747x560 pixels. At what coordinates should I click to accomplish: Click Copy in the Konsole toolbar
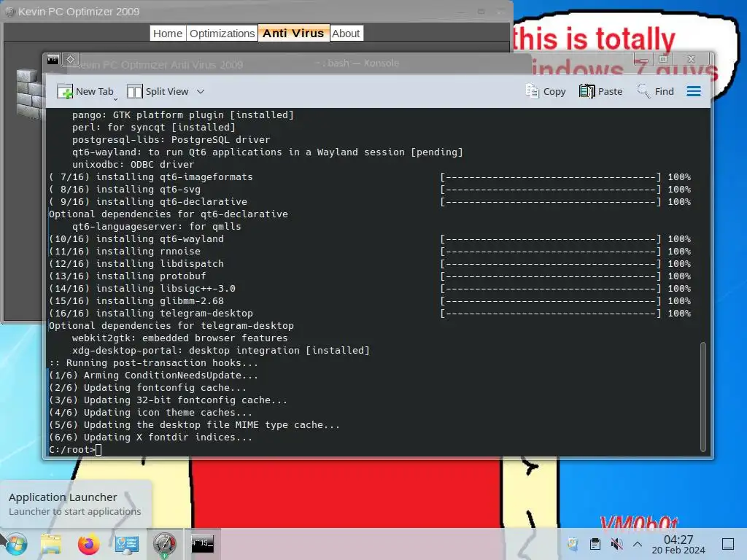[x=546, y=91]
